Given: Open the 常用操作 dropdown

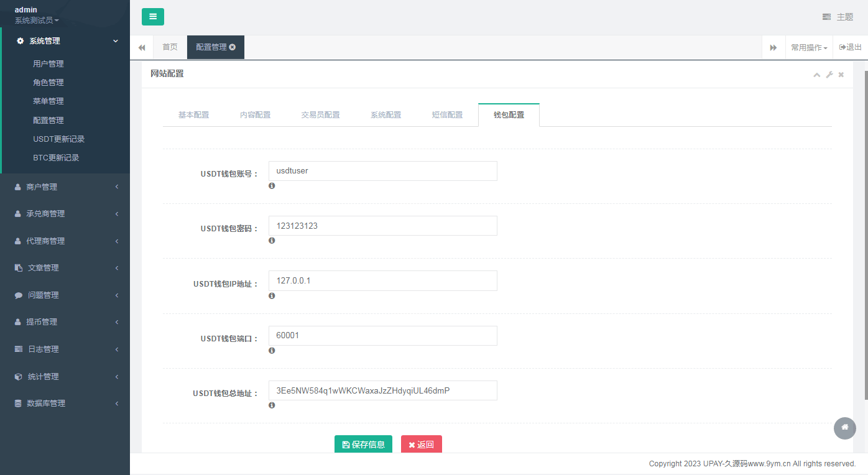Looking at the screenshot, I should pyautogui.click(x=809, y=47).
